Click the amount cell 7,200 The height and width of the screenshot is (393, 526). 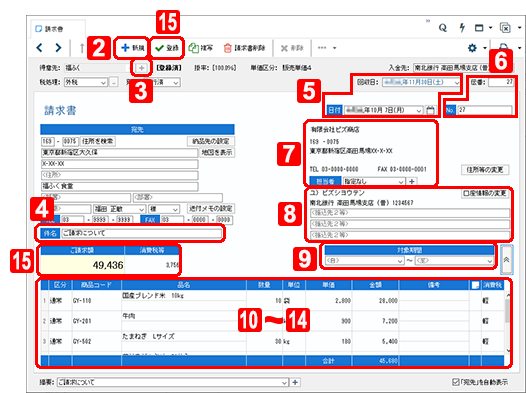[x=375, y=321]
